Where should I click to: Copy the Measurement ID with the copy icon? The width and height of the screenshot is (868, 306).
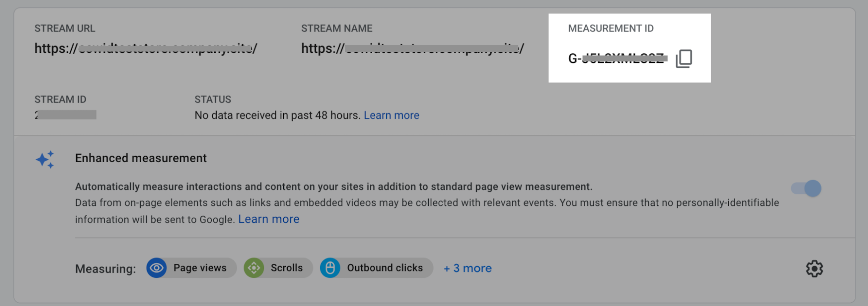(684, 59)
